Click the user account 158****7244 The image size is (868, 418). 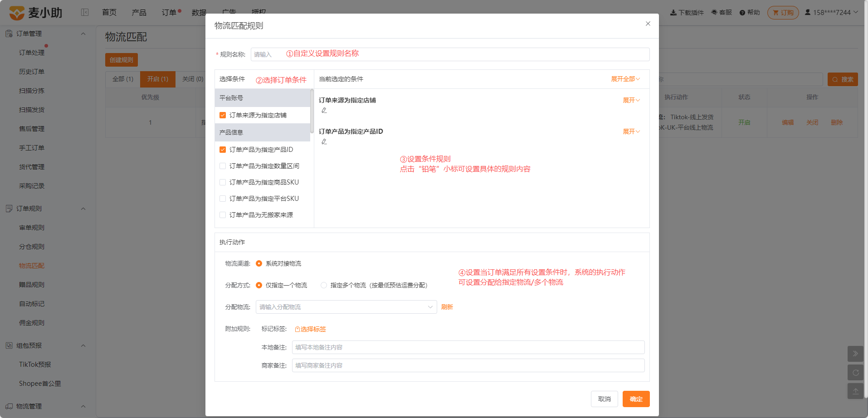tap(831, 13)
